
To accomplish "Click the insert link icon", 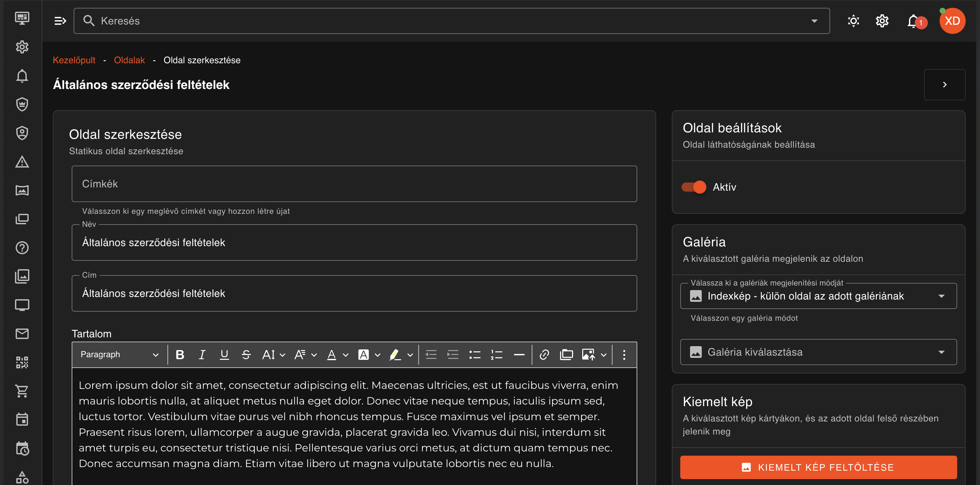I will pos(544,354).
